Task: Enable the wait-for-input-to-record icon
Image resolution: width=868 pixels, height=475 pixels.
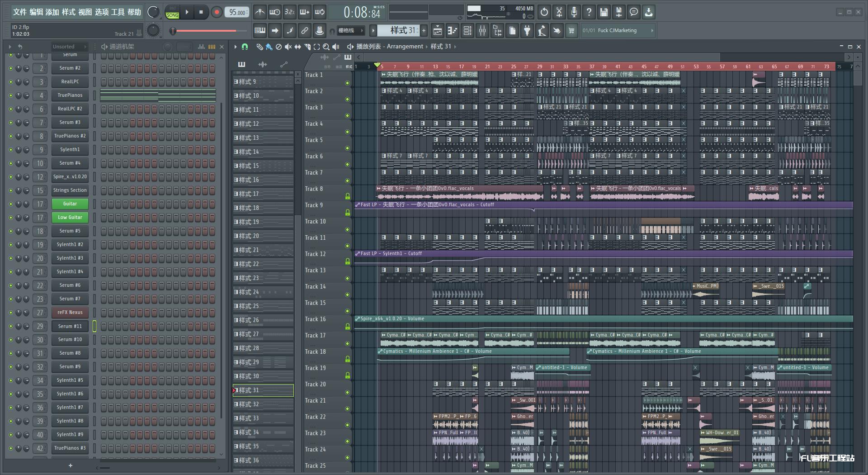Action: [274, 12]
